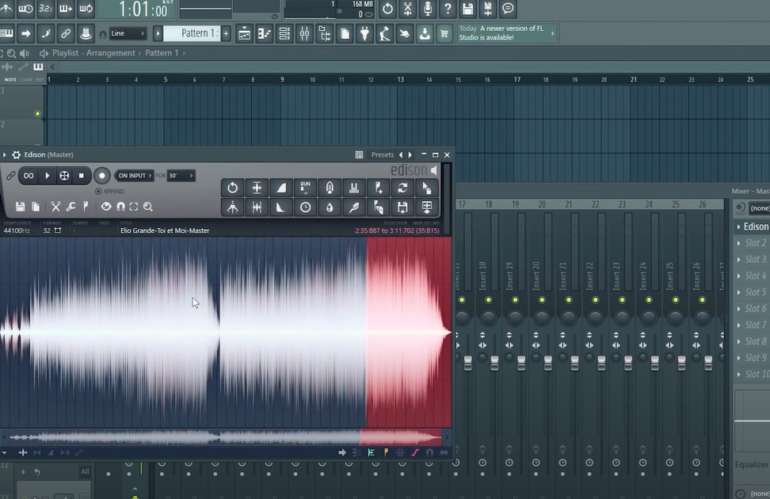Click Edison zoom magnifier icon

point(148,207)
